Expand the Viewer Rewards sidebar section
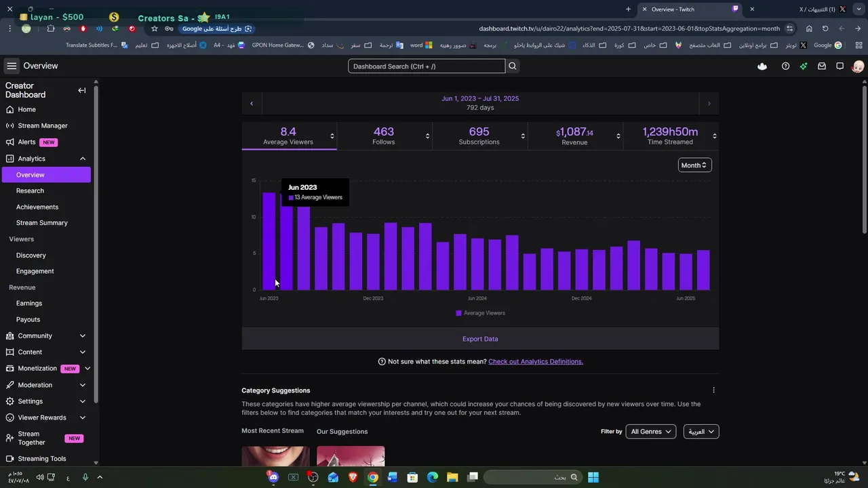Screen dimensions: 868x488 click(x=83, y=418)
